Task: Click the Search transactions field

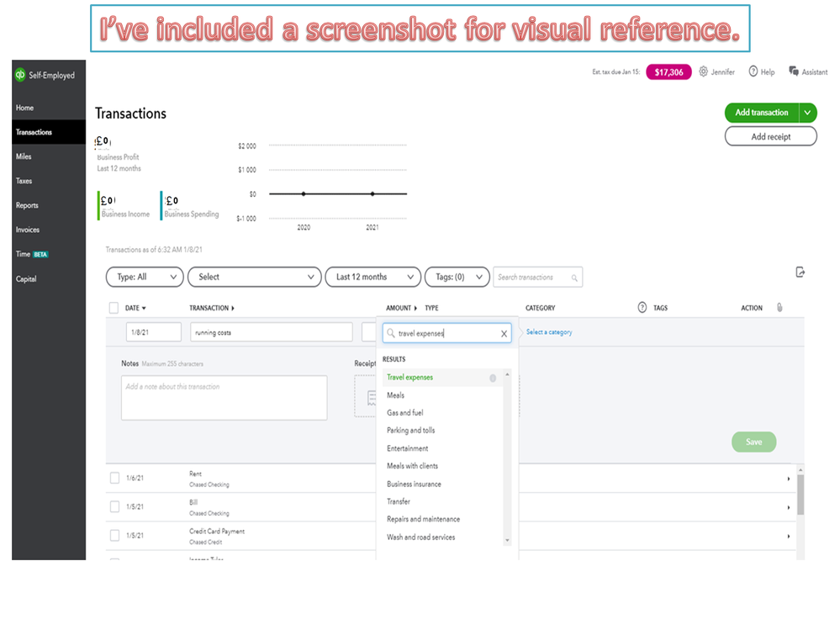Action: [537, 277]
